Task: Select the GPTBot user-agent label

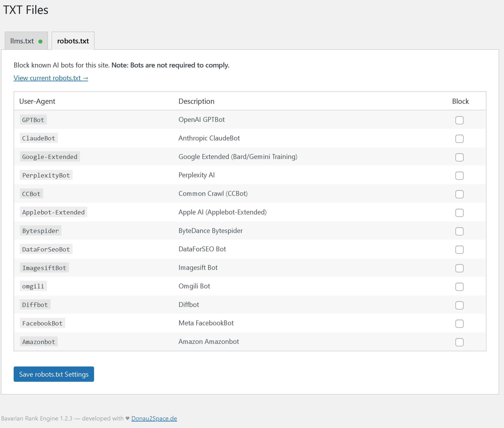Action: pyautogui.click(x=33, y=119)
